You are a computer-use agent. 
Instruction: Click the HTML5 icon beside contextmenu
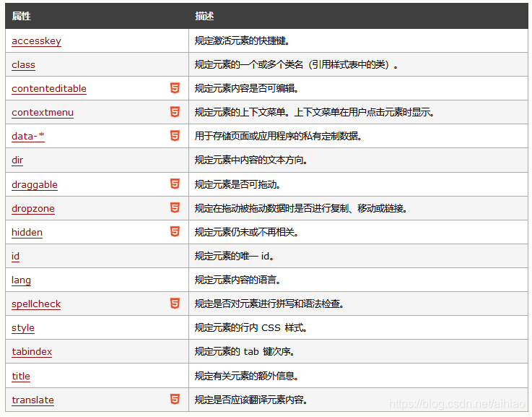(x=175, y=112)
